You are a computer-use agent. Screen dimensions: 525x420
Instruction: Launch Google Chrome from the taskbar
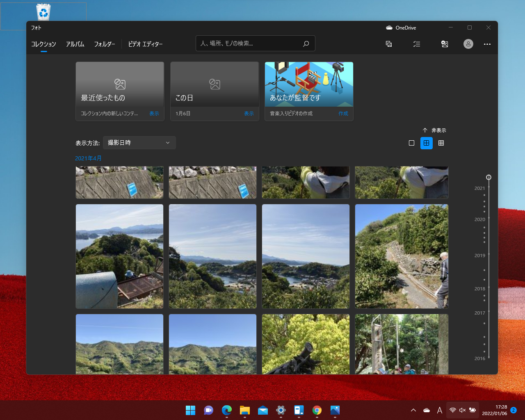[316, 410]
